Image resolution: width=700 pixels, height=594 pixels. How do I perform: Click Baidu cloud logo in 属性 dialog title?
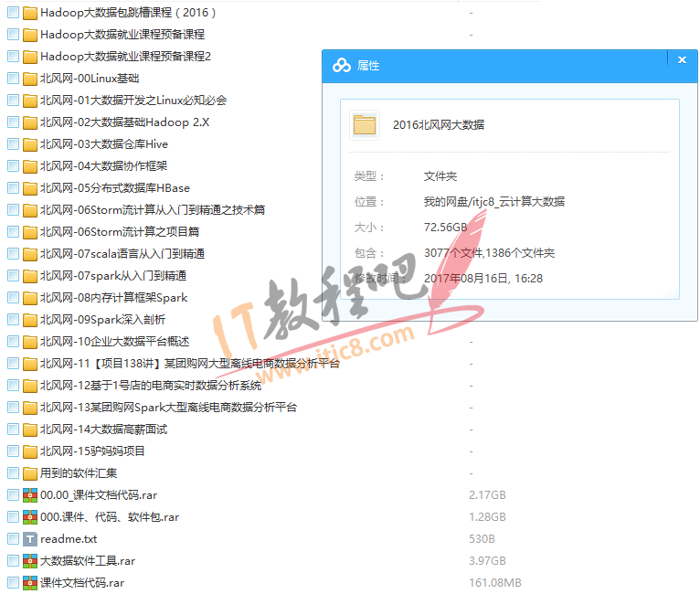click(342, 66)
